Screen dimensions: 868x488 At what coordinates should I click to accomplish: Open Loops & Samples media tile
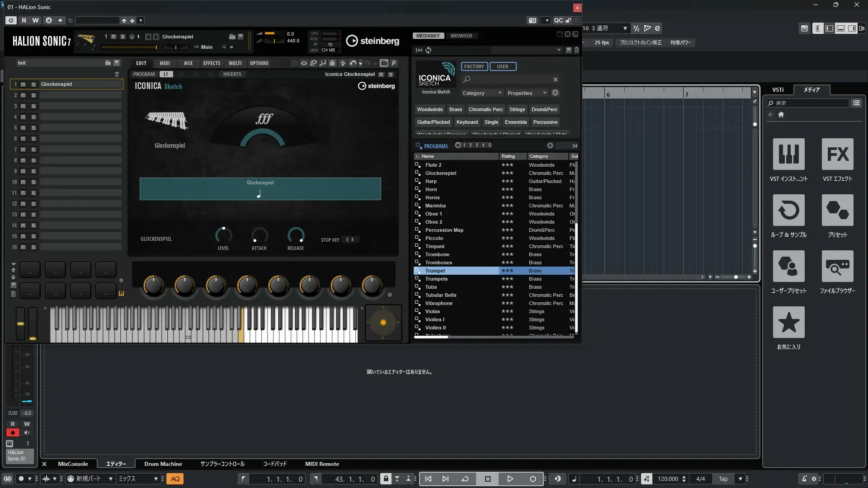tap(788, 211)
